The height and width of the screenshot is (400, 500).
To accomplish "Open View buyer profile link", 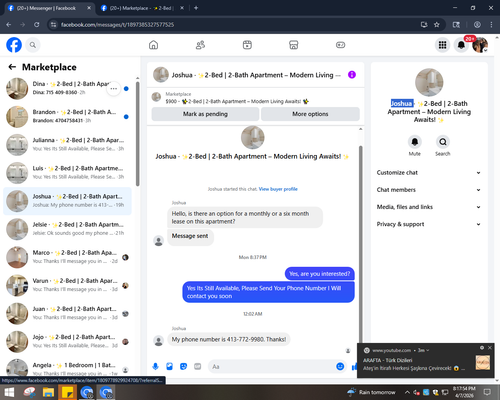I will (278, 189).
